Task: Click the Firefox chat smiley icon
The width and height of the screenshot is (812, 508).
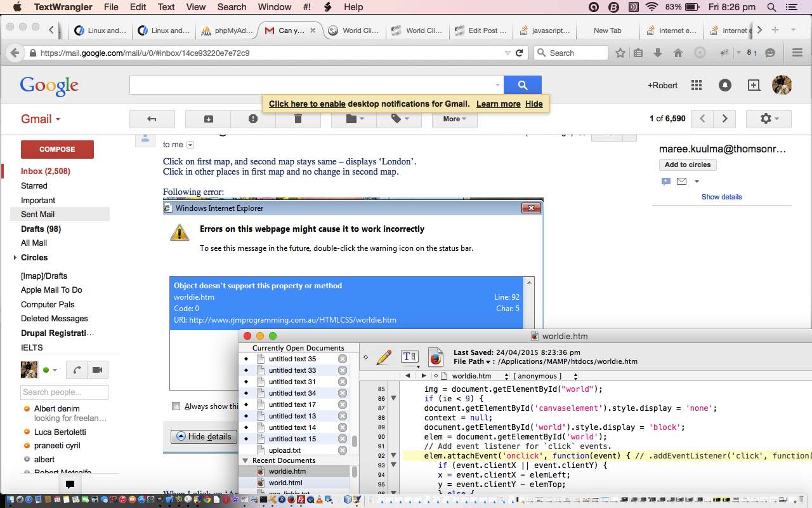Action: pyautogui.click(x=770, y=53)
